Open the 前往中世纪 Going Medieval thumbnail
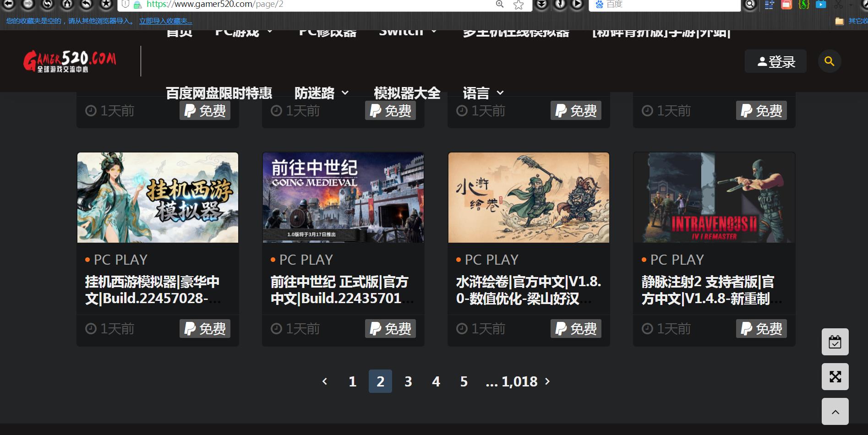 click(343, 197)
